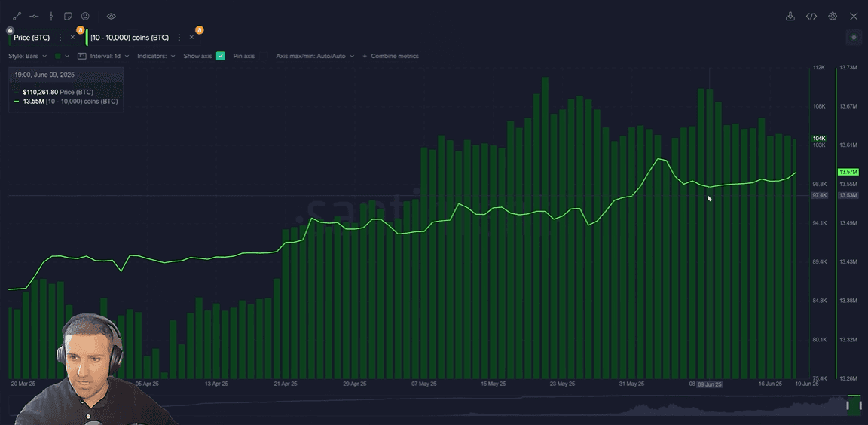Select the horizontal line drawing tool
Viewport: 868px width, 425px height.
click(x=34, y=16)
